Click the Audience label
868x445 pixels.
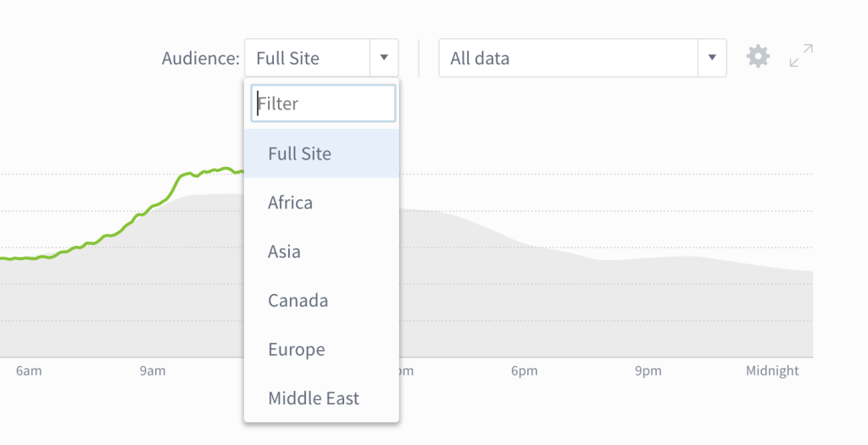coord(201,58)
